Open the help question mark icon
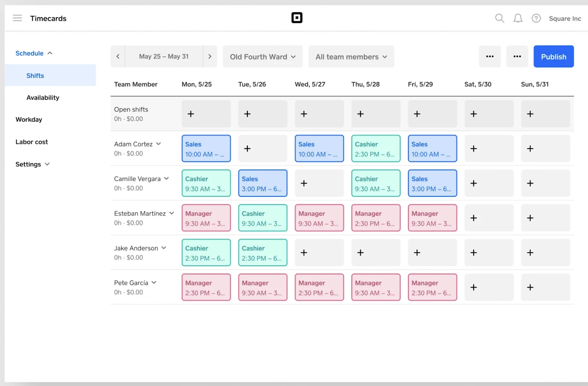 536,18
